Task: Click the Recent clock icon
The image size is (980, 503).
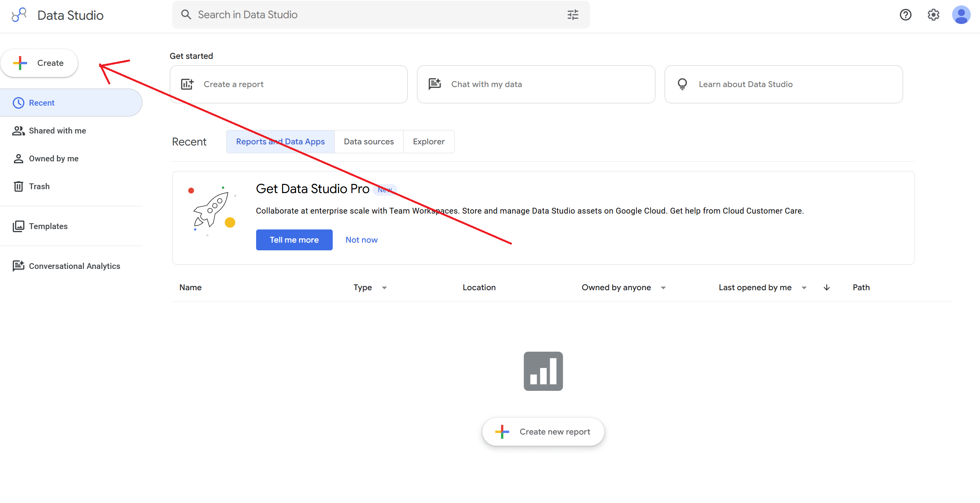Action: point(19,103)
